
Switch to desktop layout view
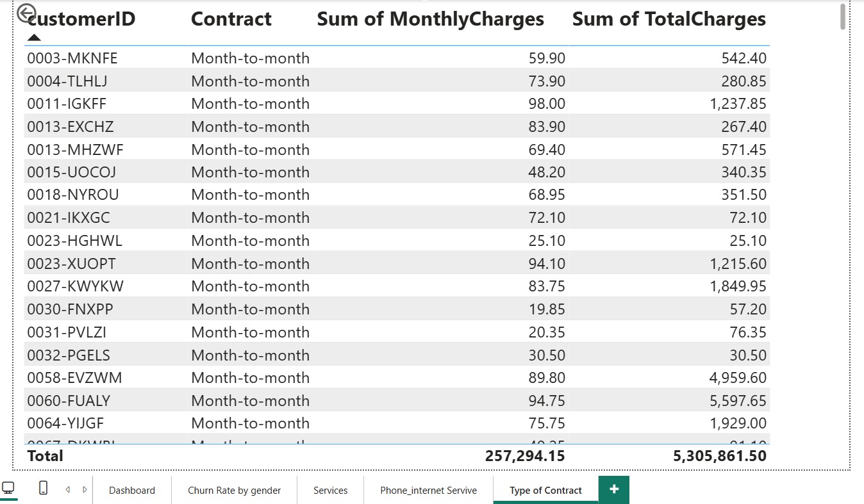(x=8, y=489)
